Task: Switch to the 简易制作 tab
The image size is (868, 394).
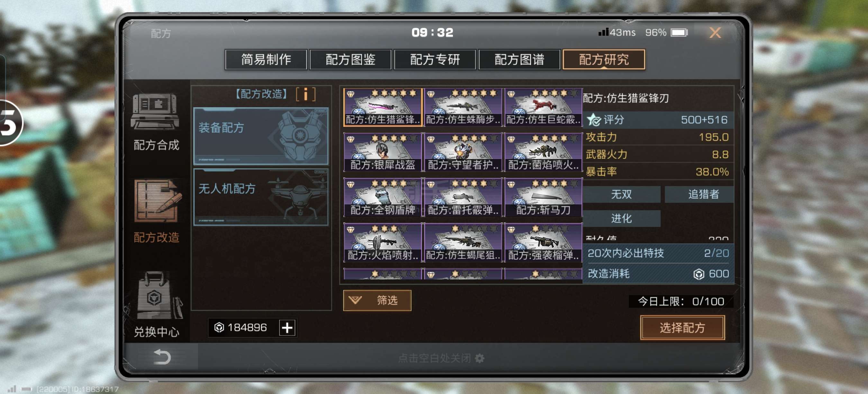Action: point(266,59)
